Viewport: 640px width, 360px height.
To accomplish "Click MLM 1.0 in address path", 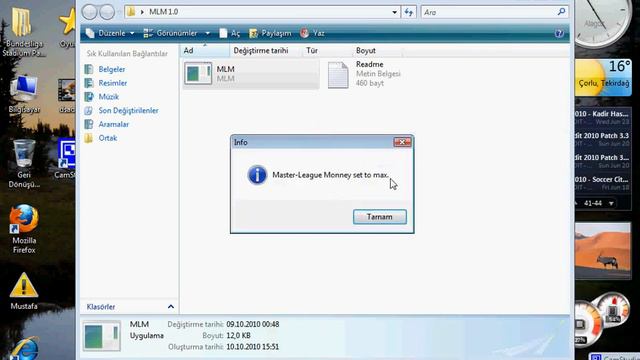I will pos(163,12).
